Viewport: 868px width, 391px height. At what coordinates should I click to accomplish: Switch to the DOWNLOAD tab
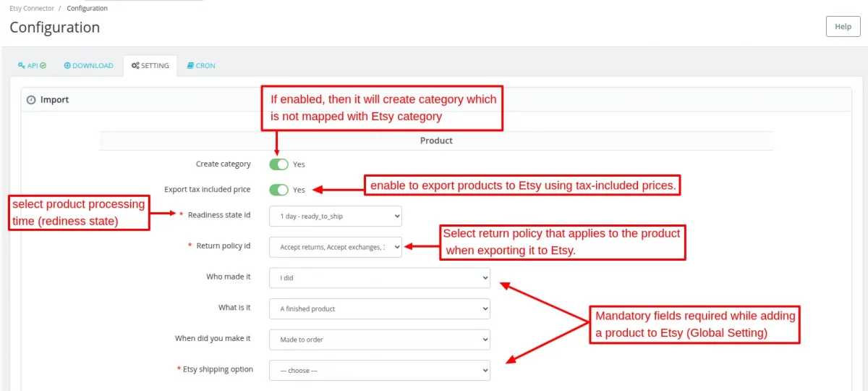(89, 66)
